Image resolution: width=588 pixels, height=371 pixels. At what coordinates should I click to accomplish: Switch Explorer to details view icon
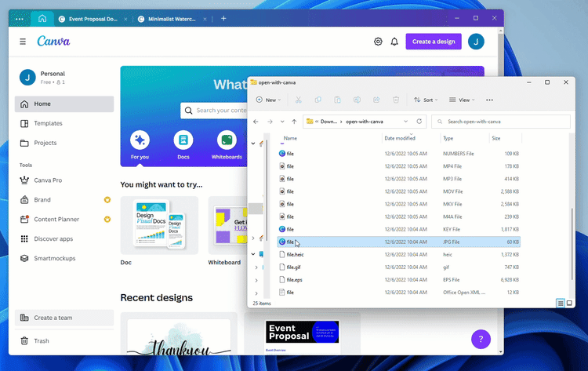coord(561,303)
